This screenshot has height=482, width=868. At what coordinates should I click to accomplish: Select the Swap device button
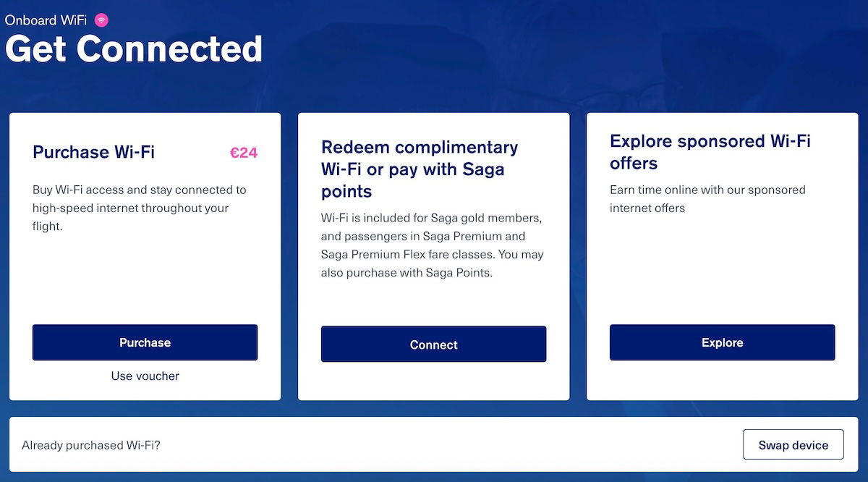pyautogui.click(x=793, y=445)
